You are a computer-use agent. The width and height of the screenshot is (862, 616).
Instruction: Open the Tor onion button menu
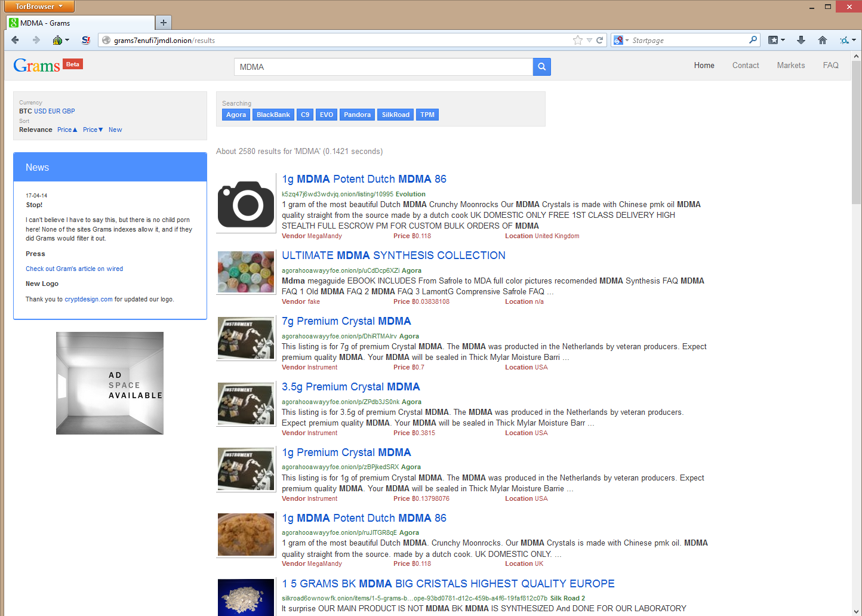coord(61,40)
